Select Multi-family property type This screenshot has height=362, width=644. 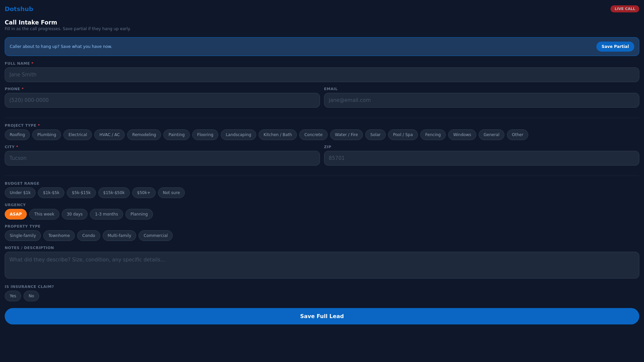click(119, 236)
